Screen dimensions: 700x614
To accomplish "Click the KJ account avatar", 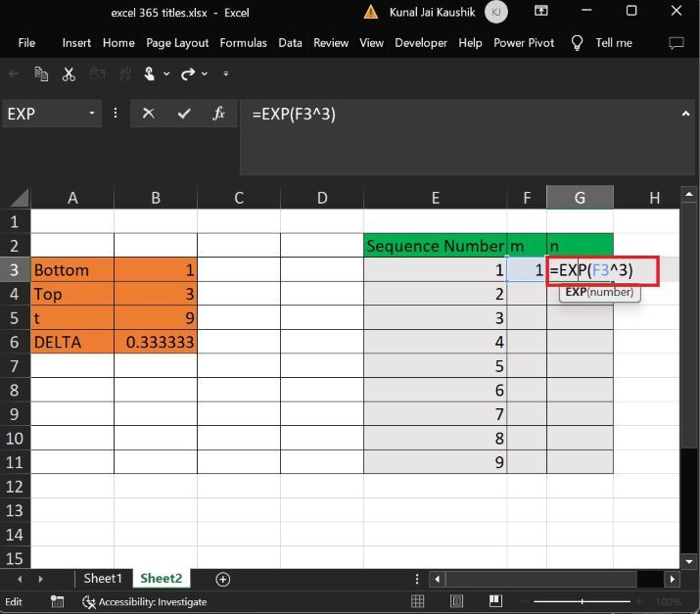I will [496, 12].
